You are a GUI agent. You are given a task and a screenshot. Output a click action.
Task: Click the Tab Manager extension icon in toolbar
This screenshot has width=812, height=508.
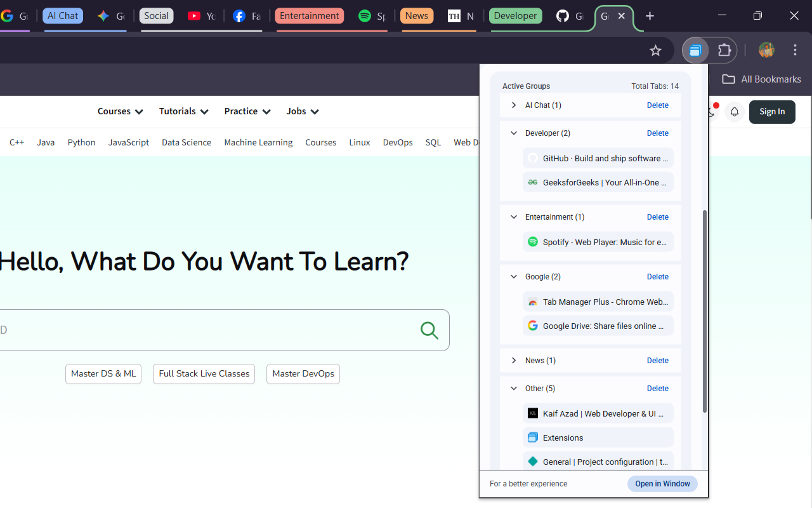coord(695,51)
